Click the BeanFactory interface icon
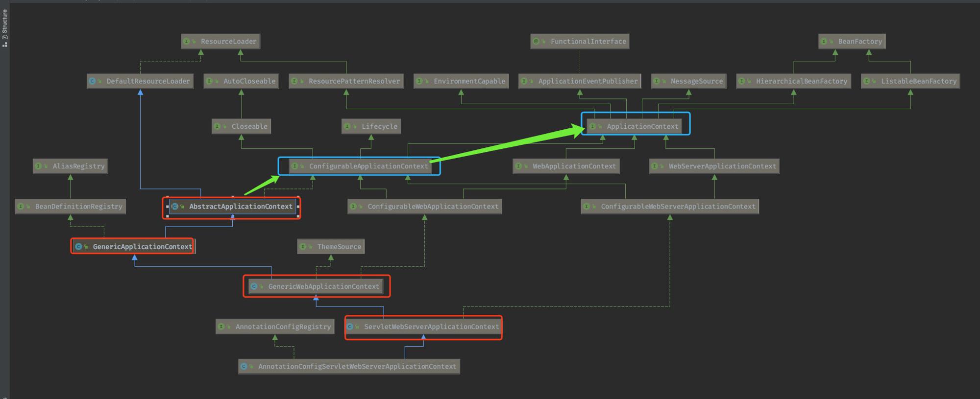The height and width of the screenshot is (399, 980). tap(824, 42)
